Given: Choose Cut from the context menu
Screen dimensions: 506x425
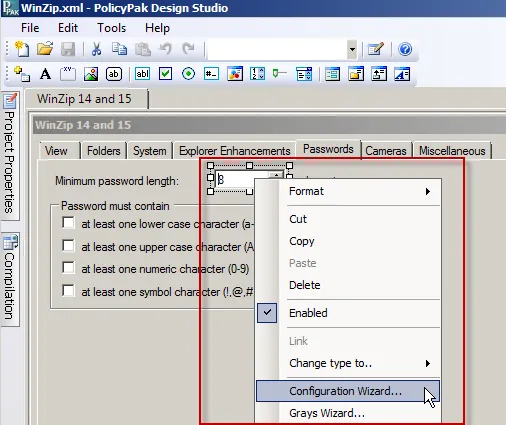Looking at the screenshot, I should tap(348, 219).
